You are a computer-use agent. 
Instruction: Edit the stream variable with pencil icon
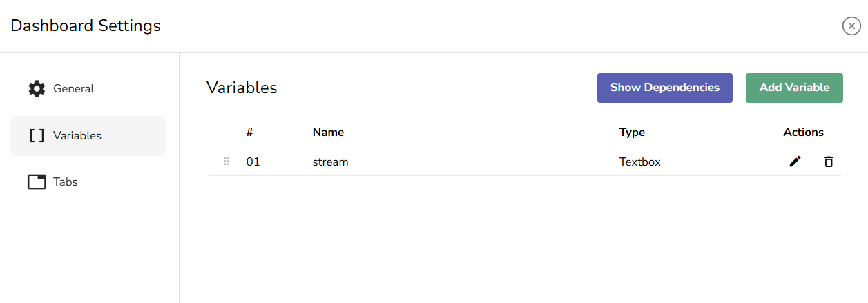coord(795,162)
